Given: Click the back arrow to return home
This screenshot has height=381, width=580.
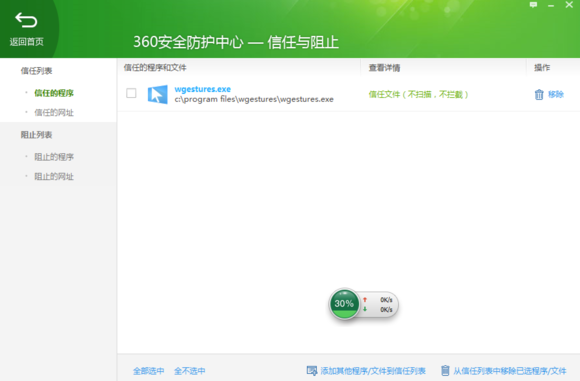Looking at the screenshot, I should 26,20.
